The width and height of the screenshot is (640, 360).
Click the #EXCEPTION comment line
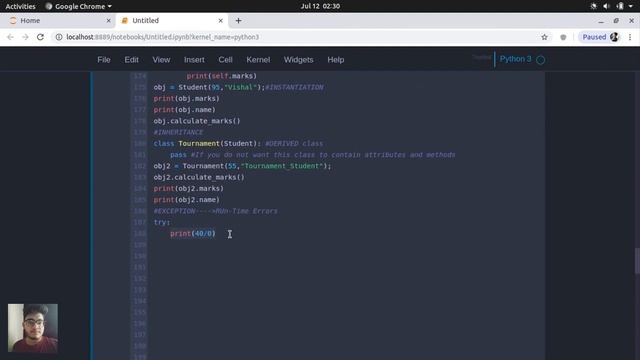216,211
